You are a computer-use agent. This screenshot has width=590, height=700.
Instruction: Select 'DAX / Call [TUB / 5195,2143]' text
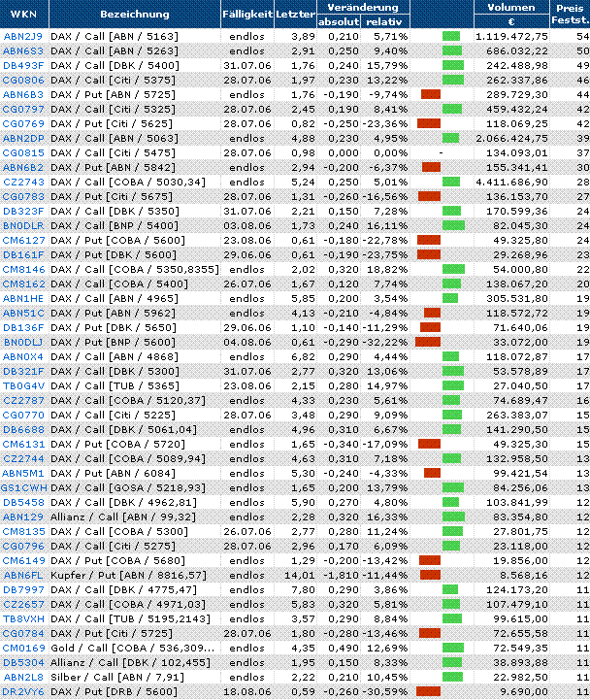pos(130,619)
